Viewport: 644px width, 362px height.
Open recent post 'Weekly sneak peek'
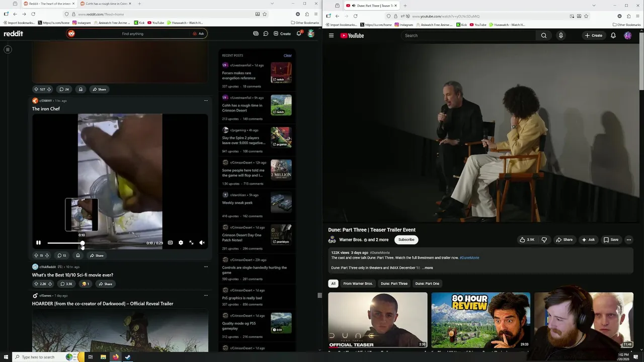(237, 203)
